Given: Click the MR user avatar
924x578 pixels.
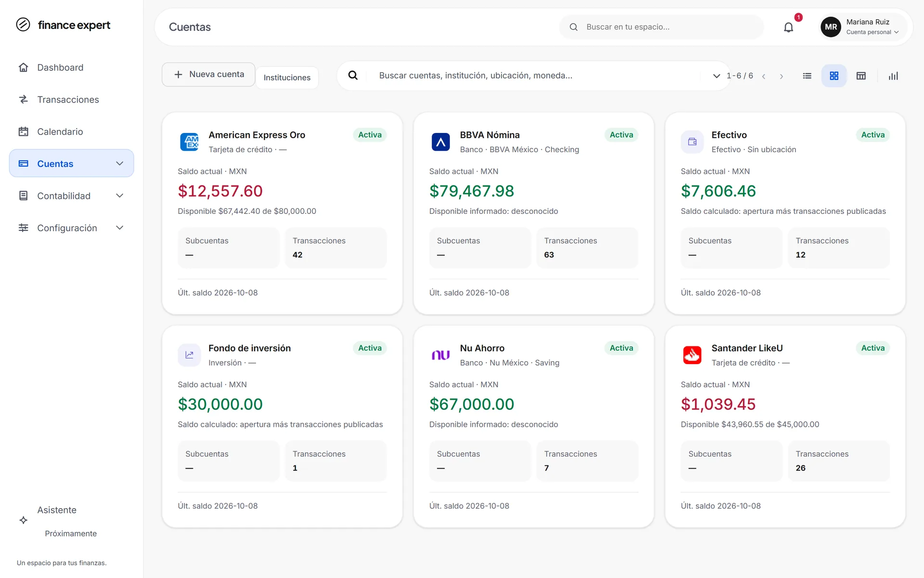Looking at the screenshot, I should [x=831, y=27].
